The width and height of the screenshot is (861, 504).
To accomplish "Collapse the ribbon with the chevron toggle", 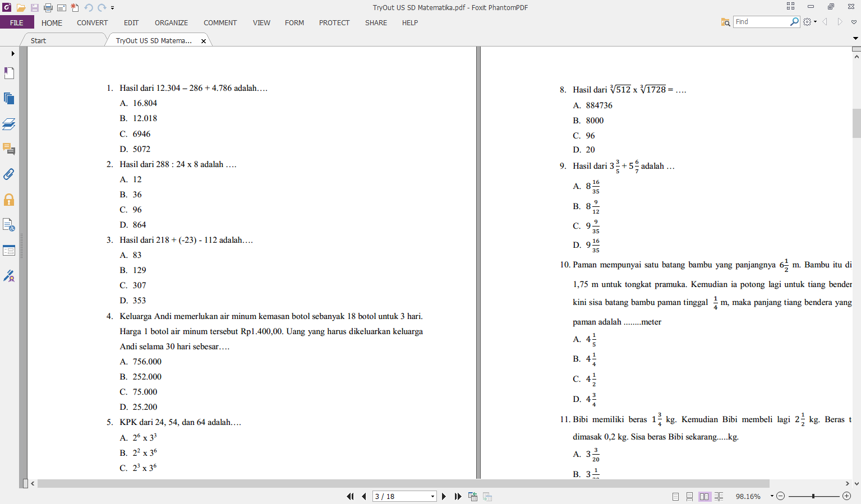I will pyautogui.click(x=854, y=22).
